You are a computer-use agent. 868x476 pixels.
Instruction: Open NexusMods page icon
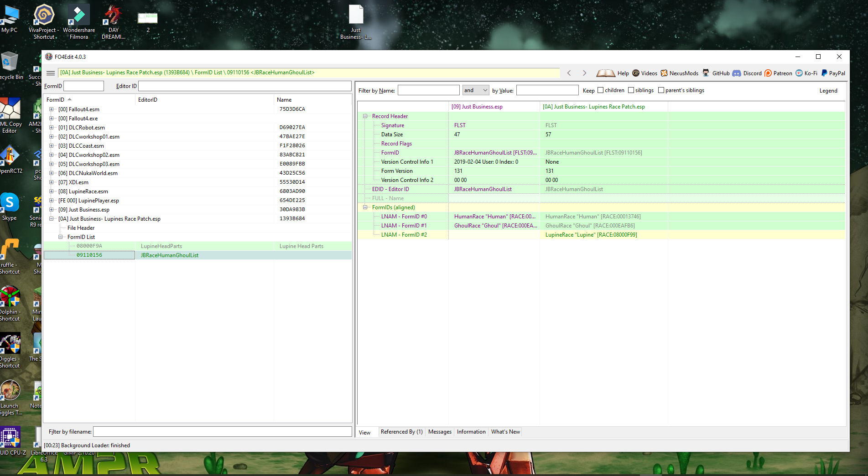(x=664, y=73)
